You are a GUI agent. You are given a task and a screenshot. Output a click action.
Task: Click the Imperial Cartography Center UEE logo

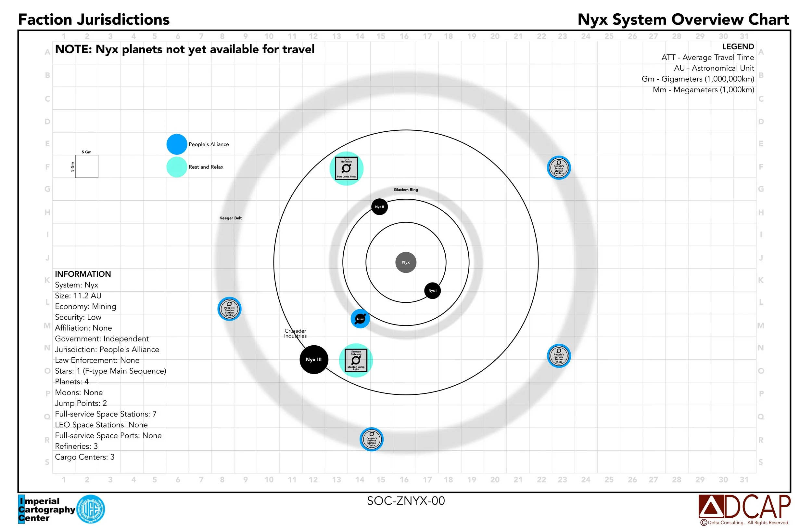coord(90,509)
